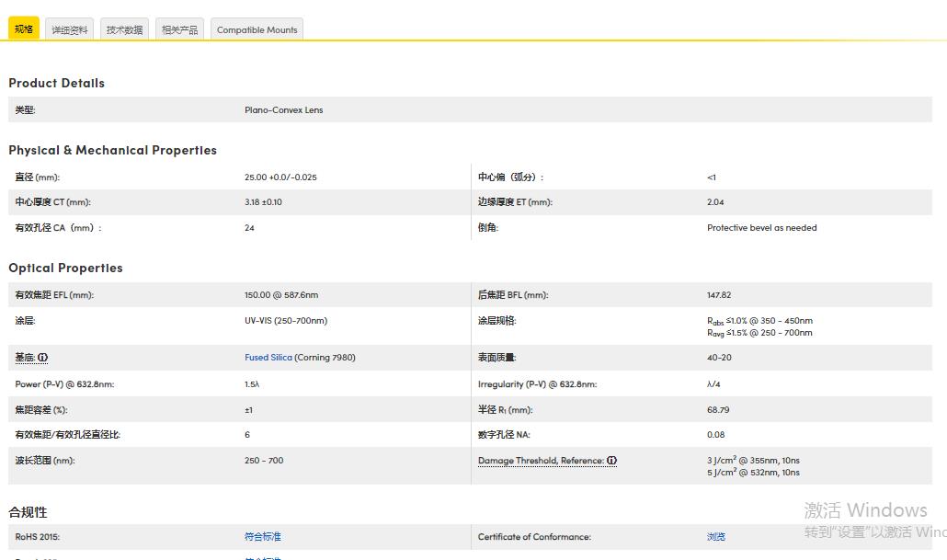Viewport: 947px width, 560px height.
Task: Click the Product Details heading
Action: (x=57, y=83)
